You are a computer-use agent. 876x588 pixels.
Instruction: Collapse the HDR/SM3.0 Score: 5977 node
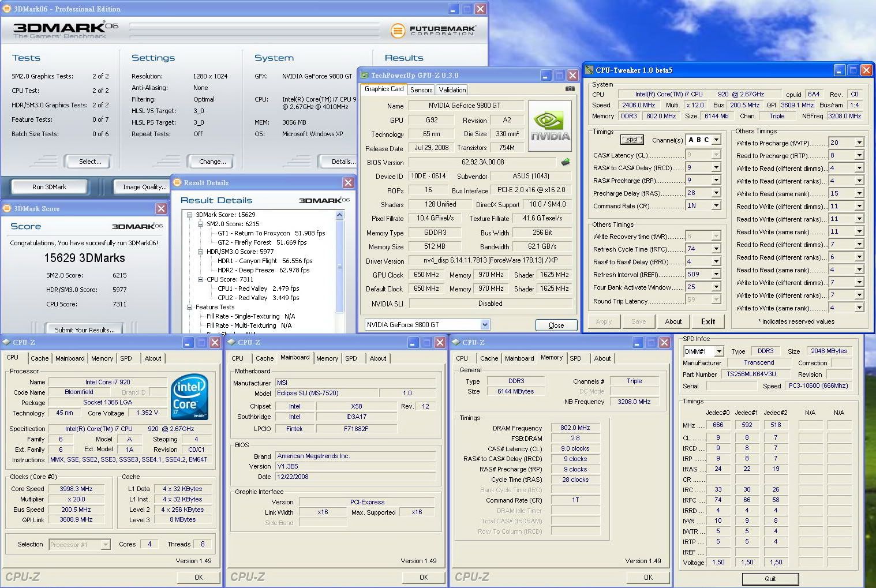201,252
